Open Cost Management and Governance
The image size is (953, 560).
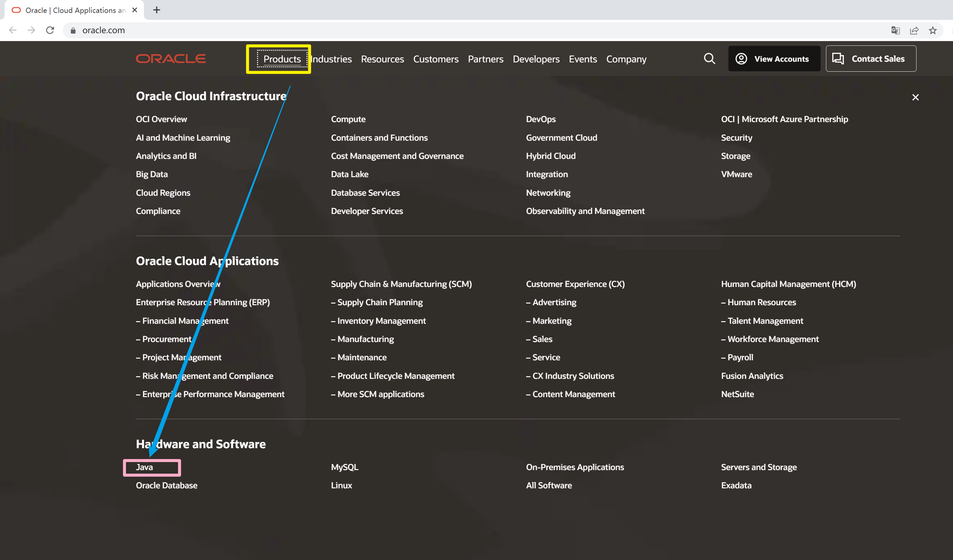tap(397, 156)
